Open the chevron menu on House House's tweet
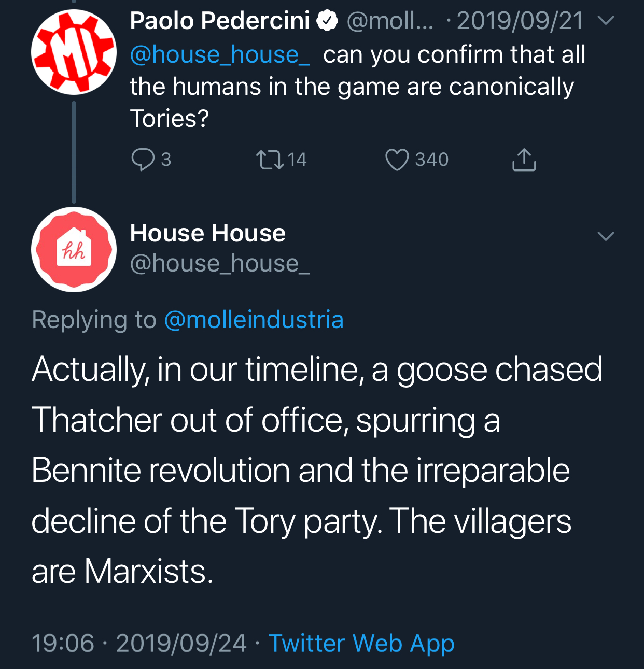The width and height of the screenshot is (644, 669). point(606,236)
